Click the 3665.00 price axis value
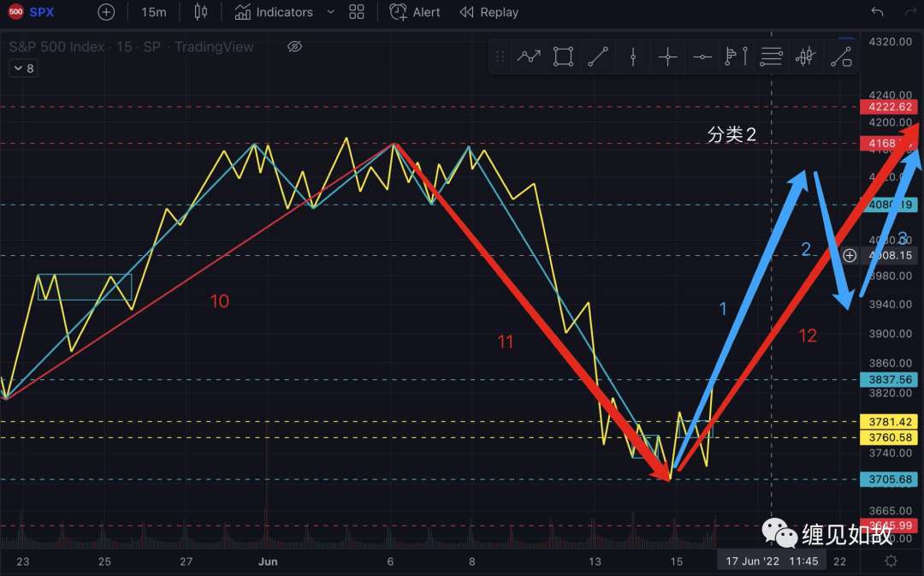The image size is (924, 576). [x=890, y=511]
